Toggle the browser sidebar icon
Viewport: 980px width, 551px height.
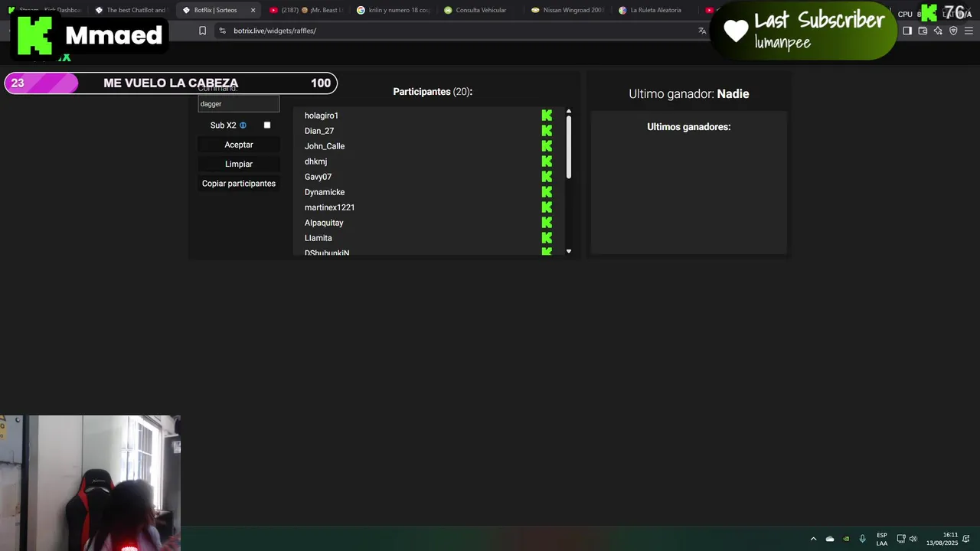[x=907, y=31]
